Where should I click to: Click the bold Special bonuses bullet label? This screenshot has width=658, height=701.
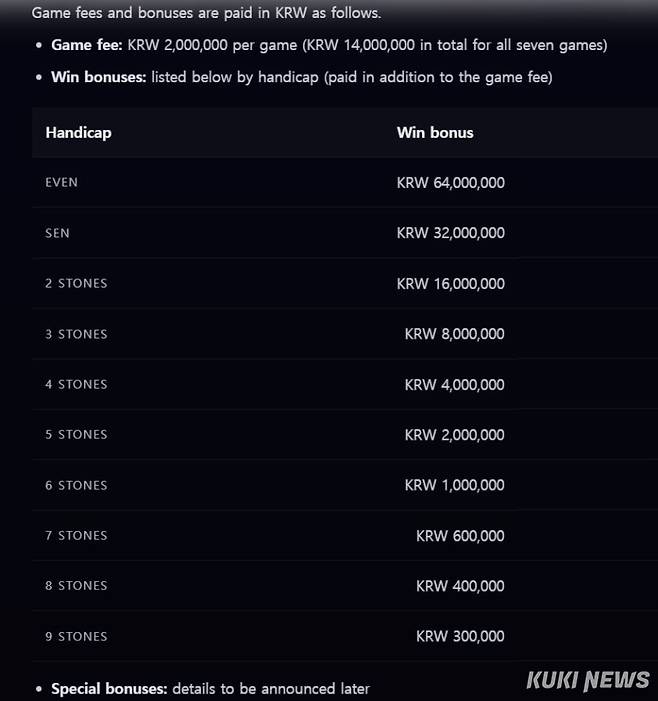(x=109, y=689)
